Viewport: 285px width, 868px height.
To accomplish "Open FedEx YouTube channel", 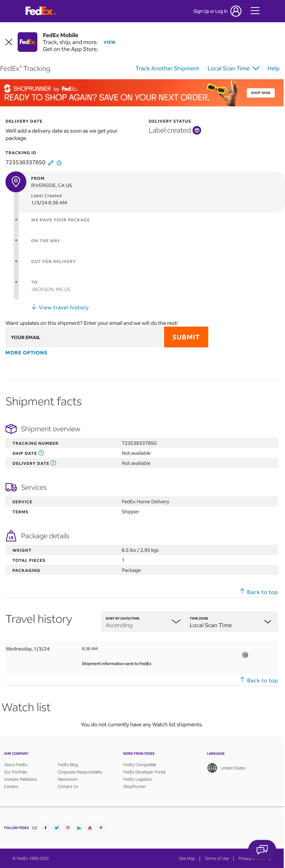I will coord(90,828).
